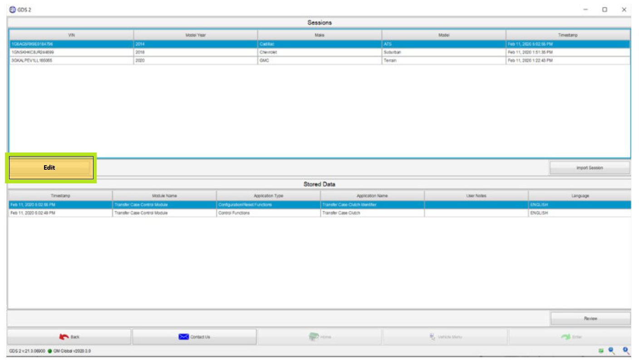
Task: Open the Vehicle Menu button
Action: (445, 337)
